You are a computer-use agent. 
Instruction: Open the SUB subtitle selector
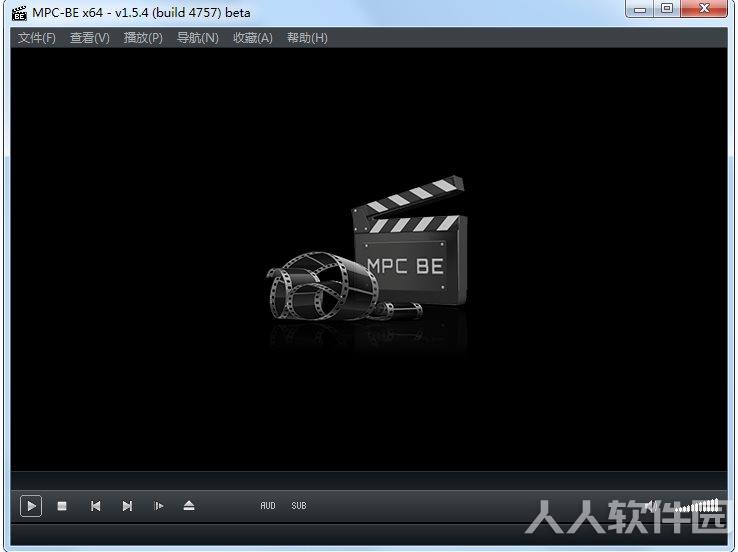[299, 506]
